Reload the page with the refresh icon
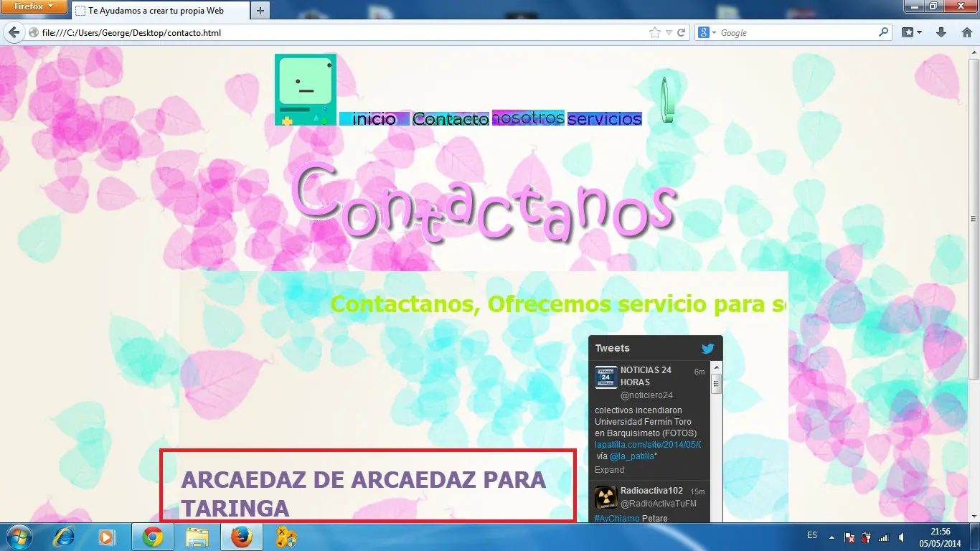Screen dimensions: 980x551 pyautogui.click(x=682, y=32)
